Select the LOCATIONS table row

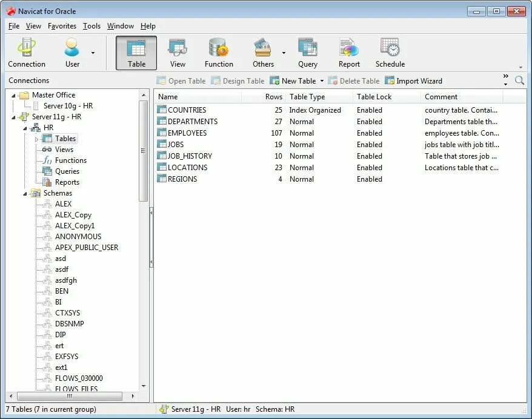click(x=328, y=168)
